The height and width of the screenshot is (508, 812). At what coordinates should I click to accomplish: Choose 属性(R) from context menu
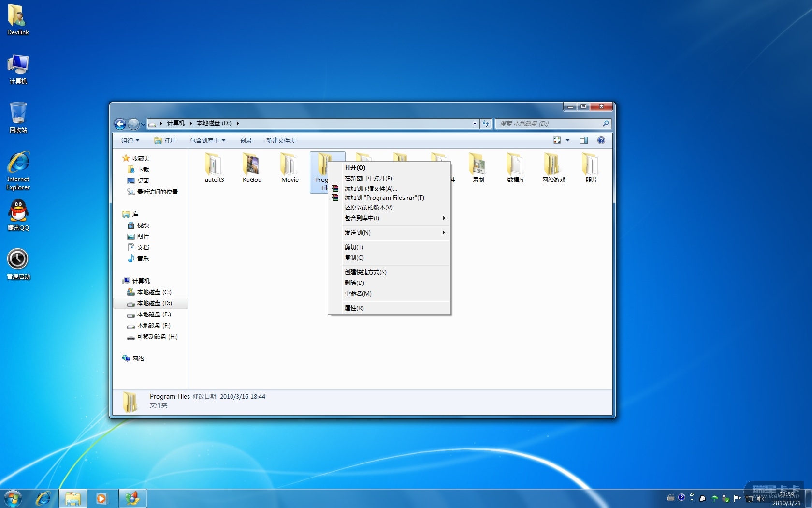pyautogui.click(x=354, y=308)
